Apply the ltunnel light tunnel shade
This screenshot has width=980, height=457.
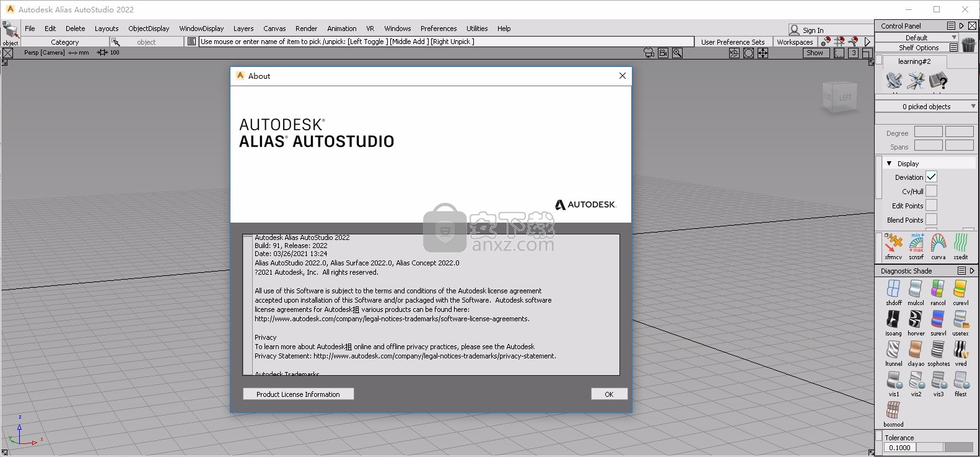[x=893, y=350]
